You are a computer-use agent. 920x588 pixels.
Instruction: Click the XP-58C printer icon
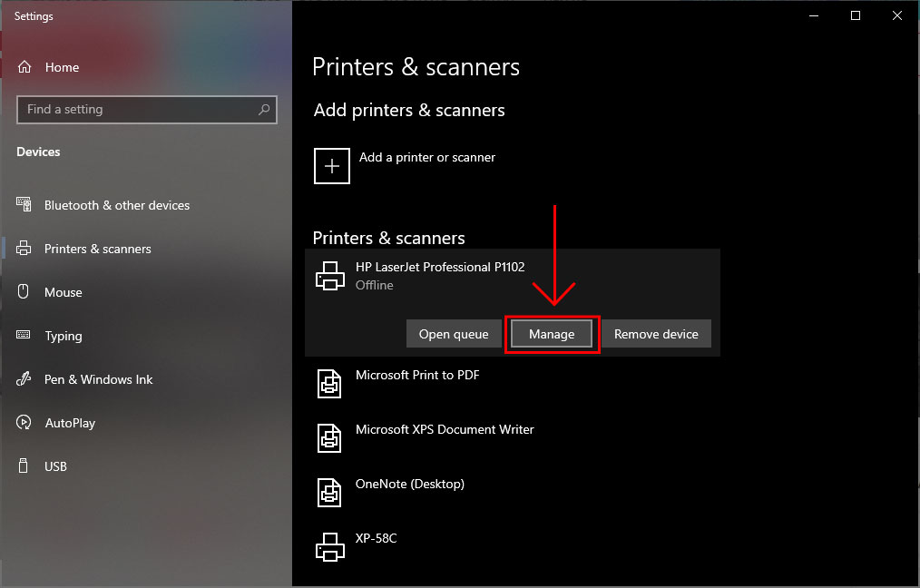330,547
